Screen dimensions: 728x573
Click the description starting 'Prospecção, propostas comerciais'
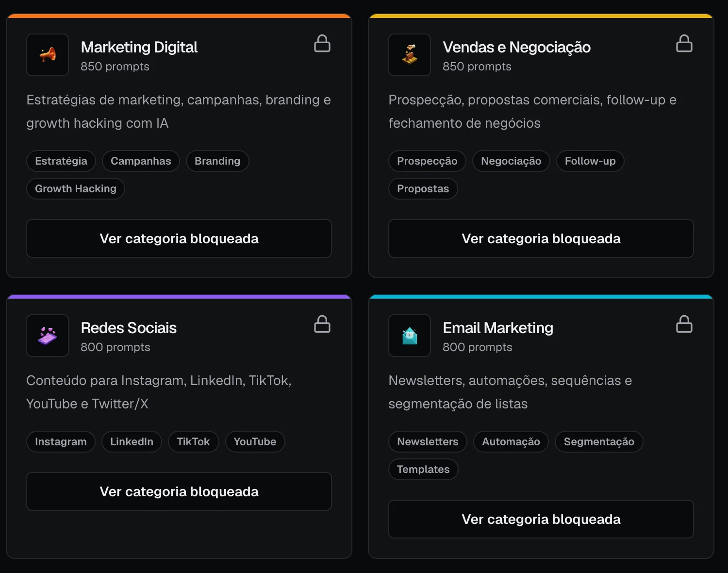(x=532, y=111)
